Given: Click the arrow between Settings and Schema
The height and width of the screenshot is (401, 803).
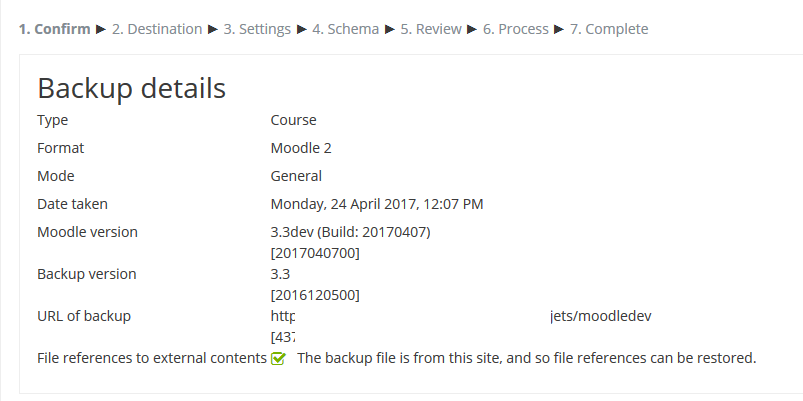Looking at the screenshot, I should tap(302, 29).
